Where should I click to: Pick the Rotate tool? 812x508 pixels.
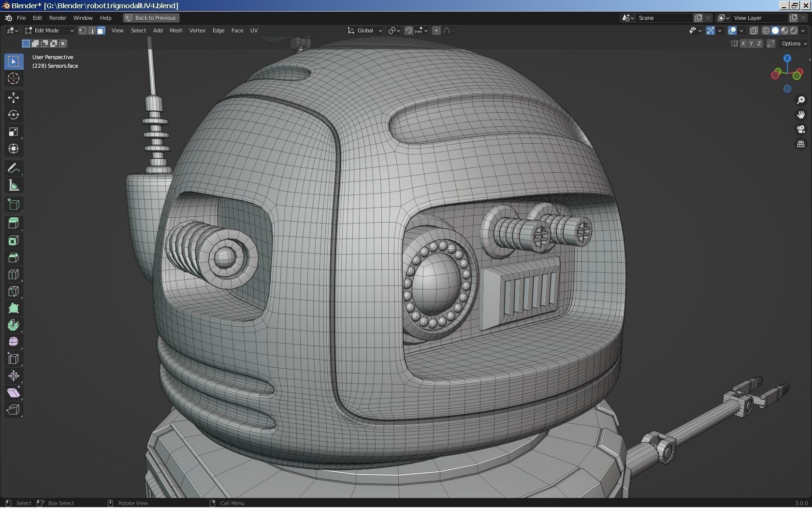click(x=14, y=115)
